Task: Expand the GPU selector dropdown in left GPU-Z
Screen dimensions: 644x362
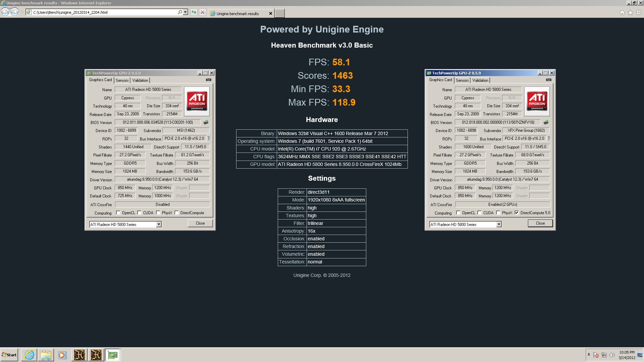Action: click(x=159, y=224)
